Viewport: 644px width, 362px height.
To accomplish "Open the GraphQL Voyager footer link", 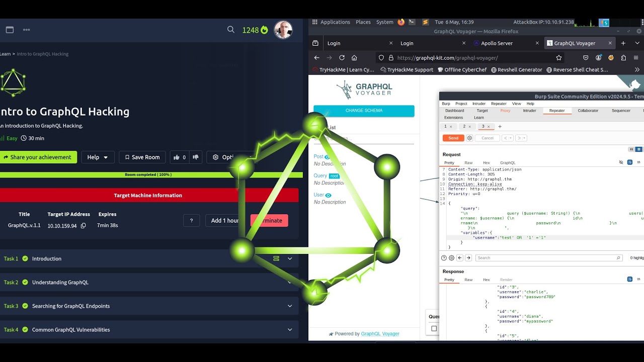I will click(x=380, y=334).
